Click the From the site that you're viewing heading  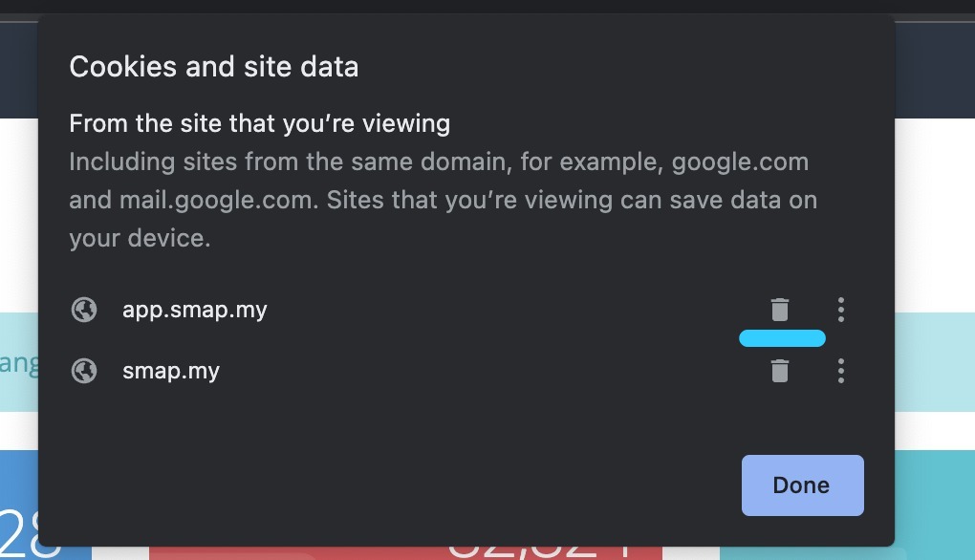point(259,123)
